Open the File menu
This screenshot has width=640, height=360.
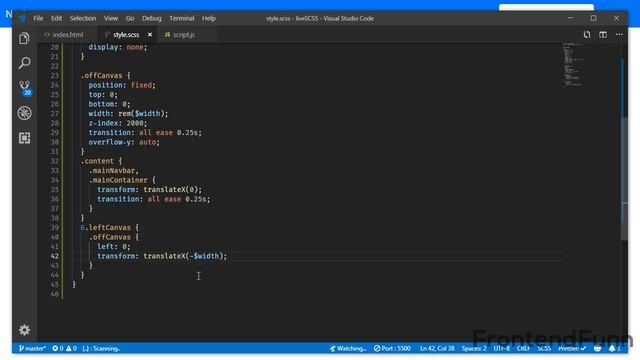(x=38, y=18)
